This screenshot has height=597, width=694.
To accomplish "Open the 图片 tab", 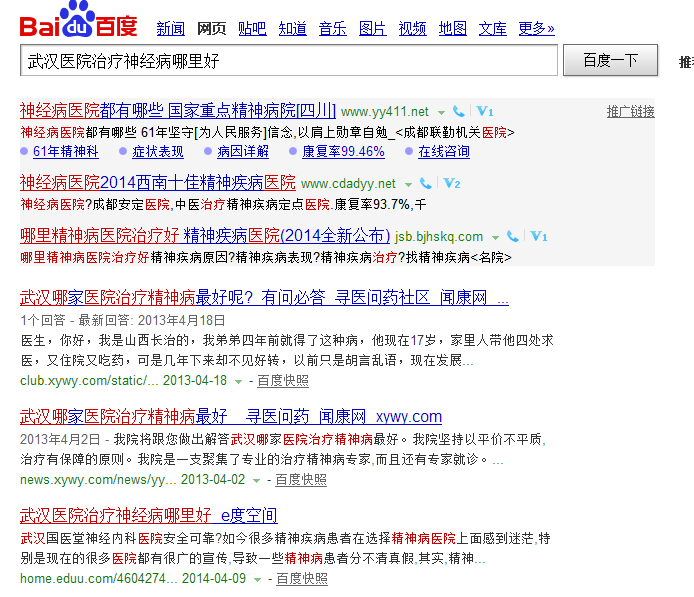I will 372,29.
